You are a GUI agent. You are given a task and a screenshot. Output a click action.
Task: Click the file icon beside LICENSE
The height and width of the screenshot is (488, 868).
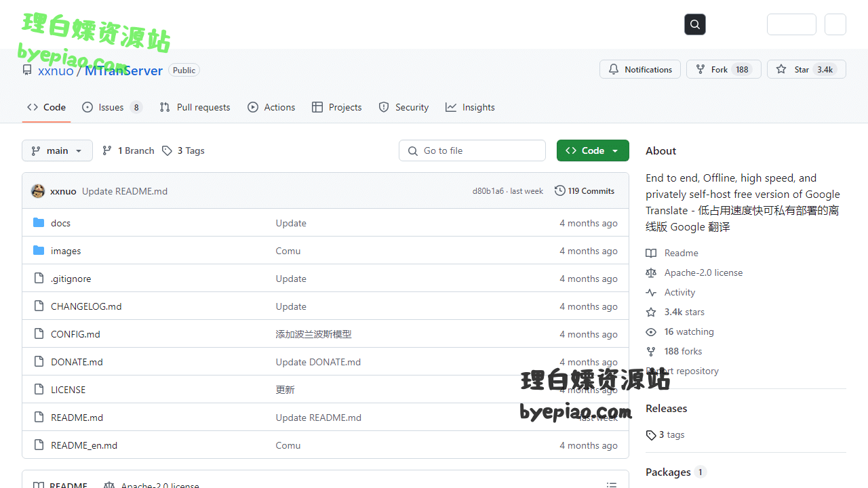39,390
